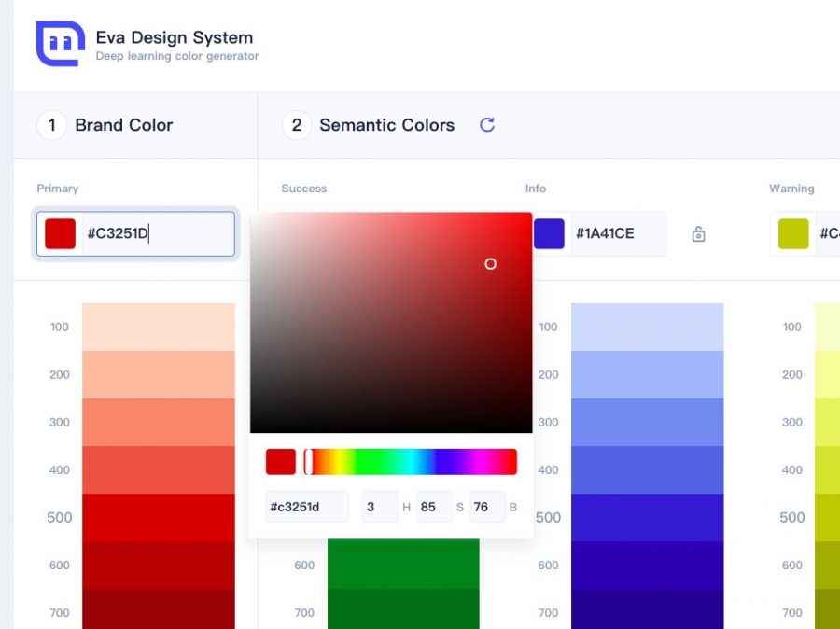840x629 pixels.
Task: Click the Warning yellow-green color swatch
Action: coord(793,233)
